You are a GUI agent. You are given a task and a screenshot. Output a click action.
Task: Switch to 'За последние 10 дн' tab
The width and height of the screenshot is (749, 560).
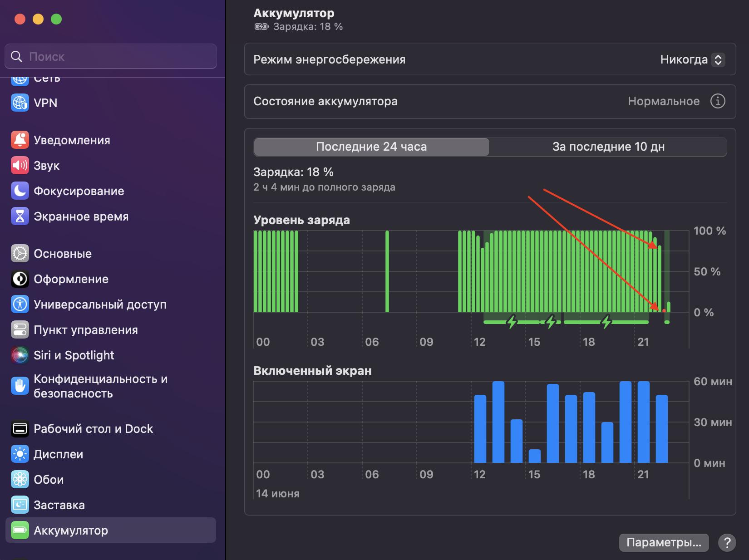[x=608, y=147]
